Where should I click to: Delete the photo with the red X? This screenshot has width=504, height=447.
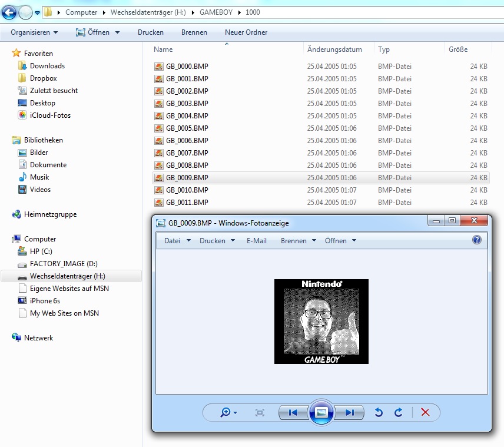(425, 413)
